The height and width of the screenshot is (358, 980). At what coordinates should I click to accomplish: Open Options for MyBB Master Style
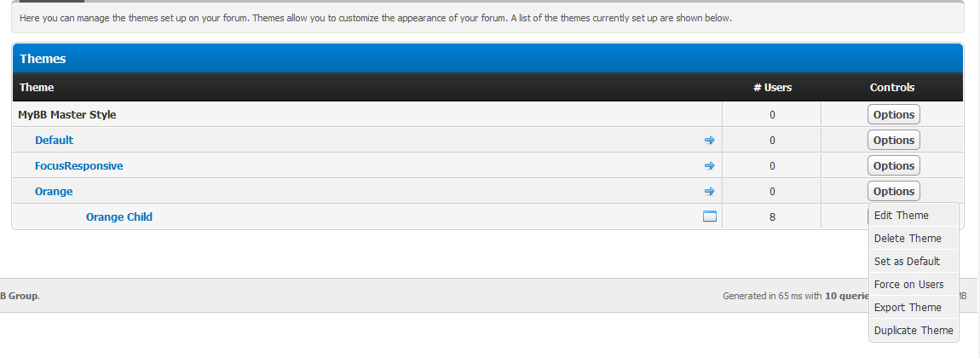pos(894,114)
